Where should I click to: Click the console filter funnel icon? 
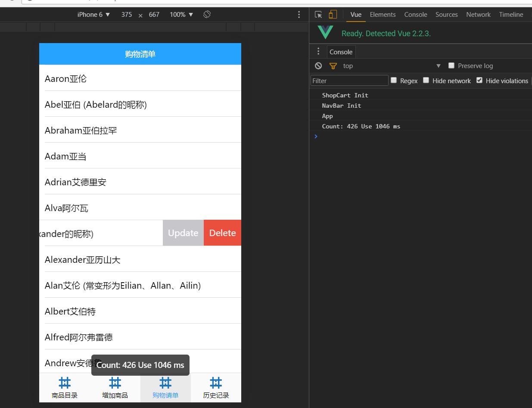click(333, 66)
